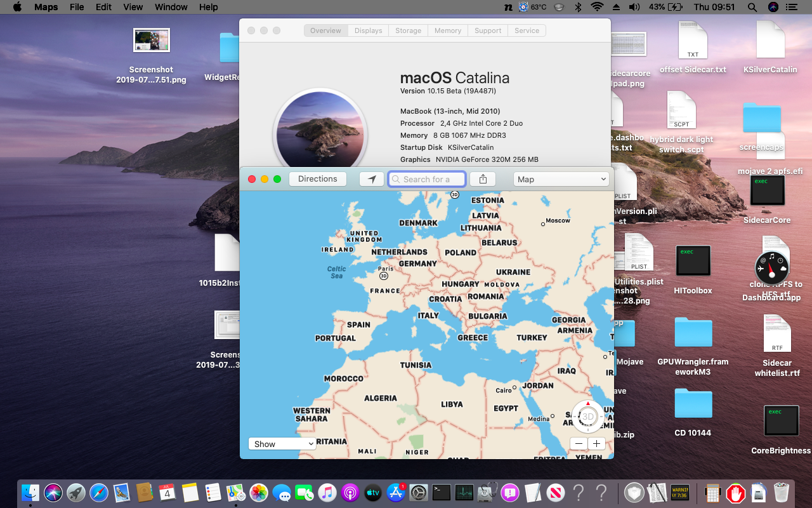Open the Help menu

tap(208, 7)
